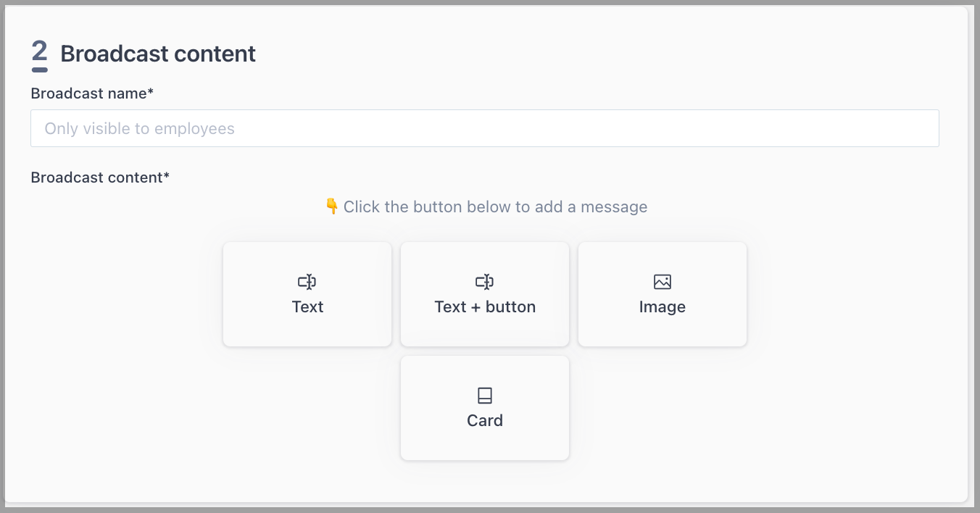The width and height of the screenshot is (980, 513).
Task: Add an Image message
Action: click(663, 294)
